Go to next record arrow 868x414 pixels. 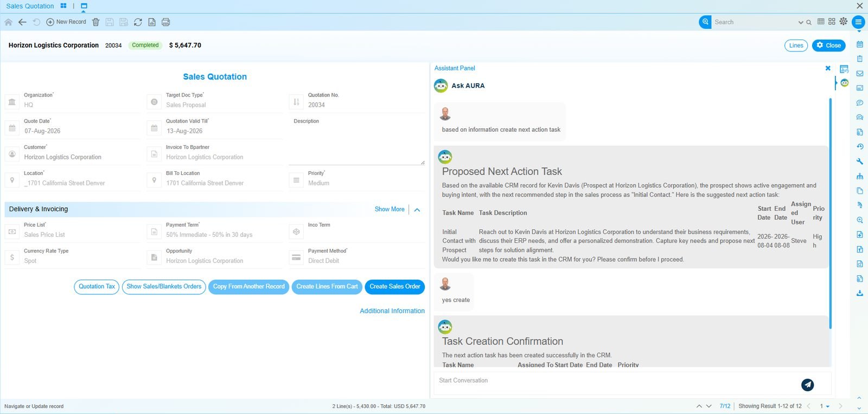point(709,406)
